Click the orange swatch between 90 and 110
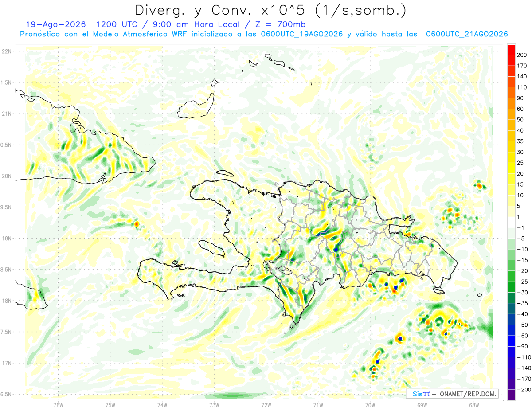Screen dimensions: 532x411 point(511,92)
